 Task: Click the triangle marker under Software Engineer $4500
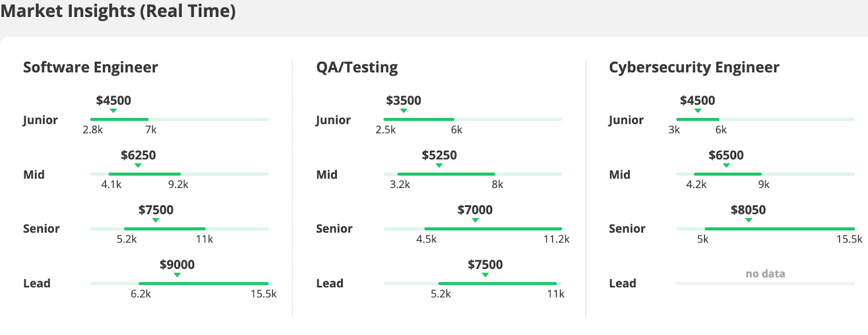(113, 111)
